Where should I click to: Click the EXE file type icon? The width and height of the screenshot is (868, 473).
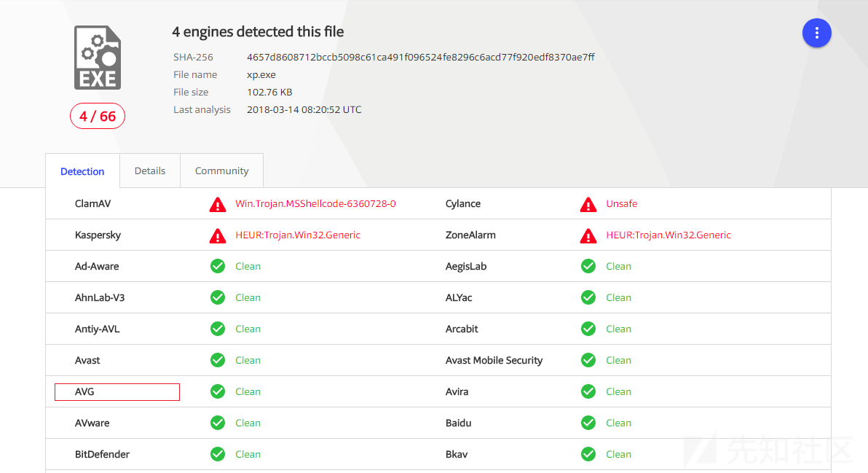[98, 58]
